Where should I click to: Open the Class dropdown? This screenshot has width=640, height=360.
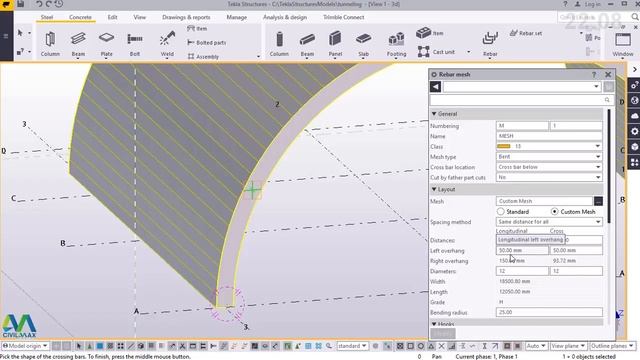pos(598,146)
